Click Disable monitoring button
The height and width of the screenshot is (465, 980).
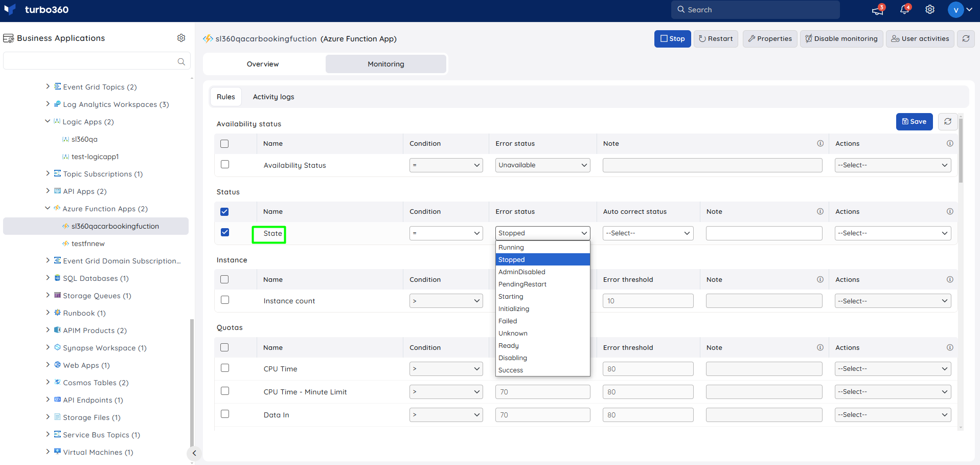tap(841, 39)
